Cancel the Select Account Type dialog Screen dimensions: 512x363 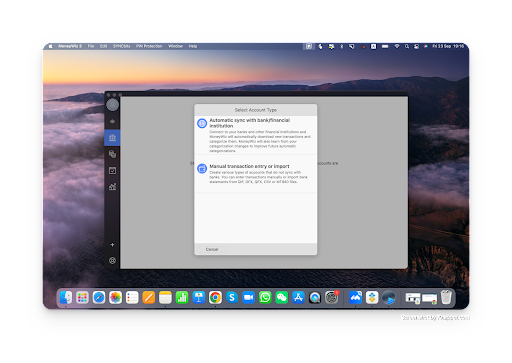click(212, 249)
